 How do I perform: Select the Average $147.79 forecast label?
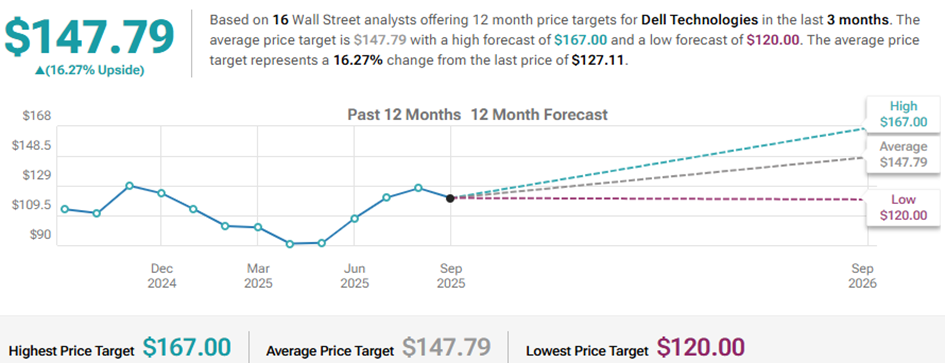pos(903,154)
